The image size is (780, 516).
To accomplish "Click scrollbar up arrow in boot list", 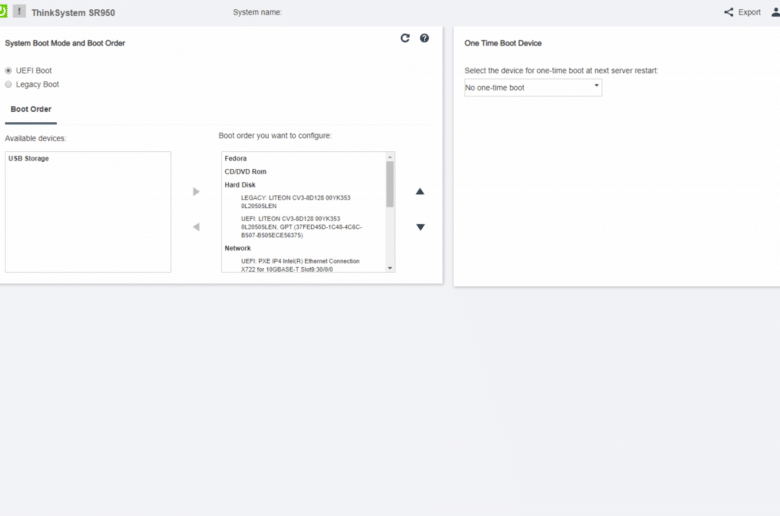I will click(x=390, y=157).
